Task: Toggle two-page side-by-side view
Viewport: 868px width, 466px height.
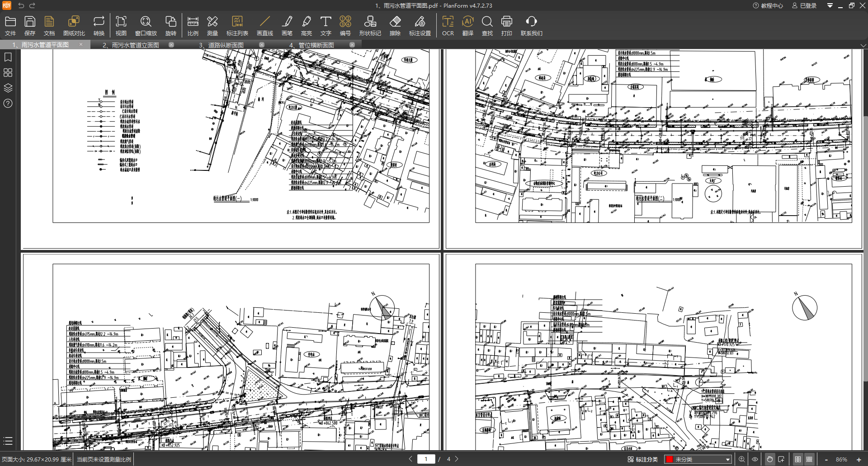Action: (x=797, y=459)
